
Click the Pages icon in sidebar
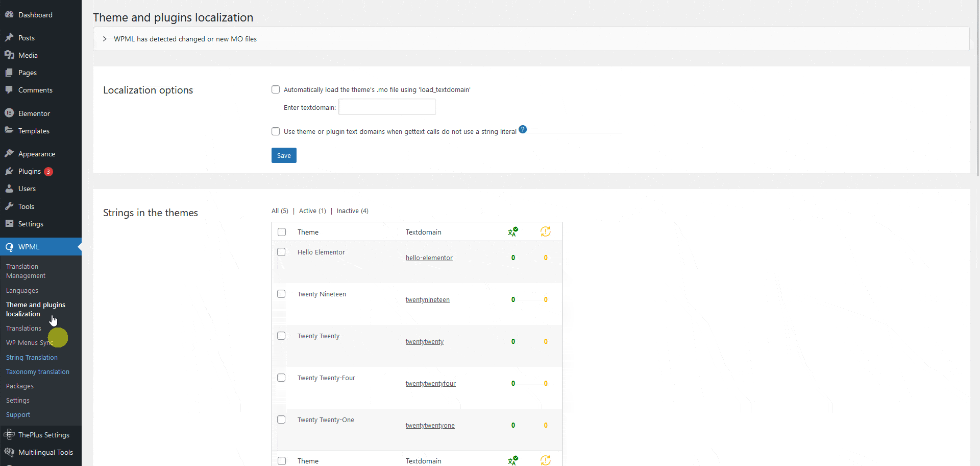tap(9, 73)
